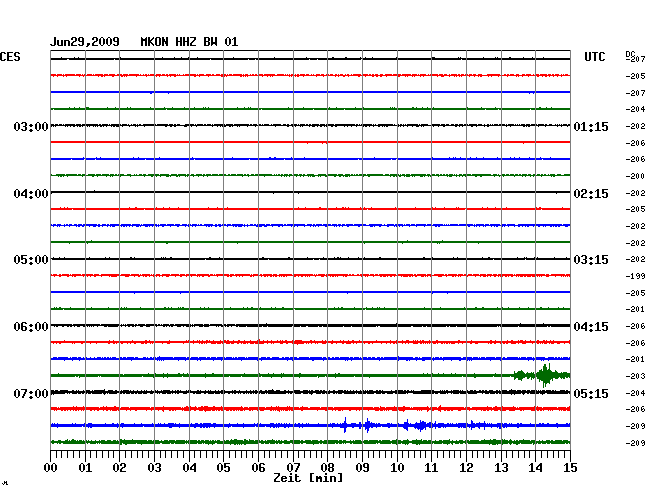Image resolution: width=650 pixels, height=494 pixels.
Task: Click the DC offset value "-200"
Action: tap(635, 176)
